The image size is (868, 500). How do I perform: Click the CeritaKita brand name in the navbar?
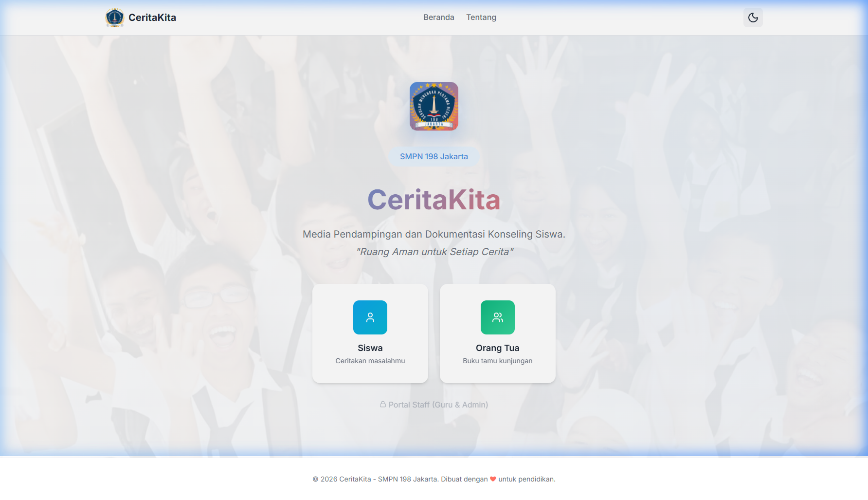pyautogui.click(x=152, y=17)
